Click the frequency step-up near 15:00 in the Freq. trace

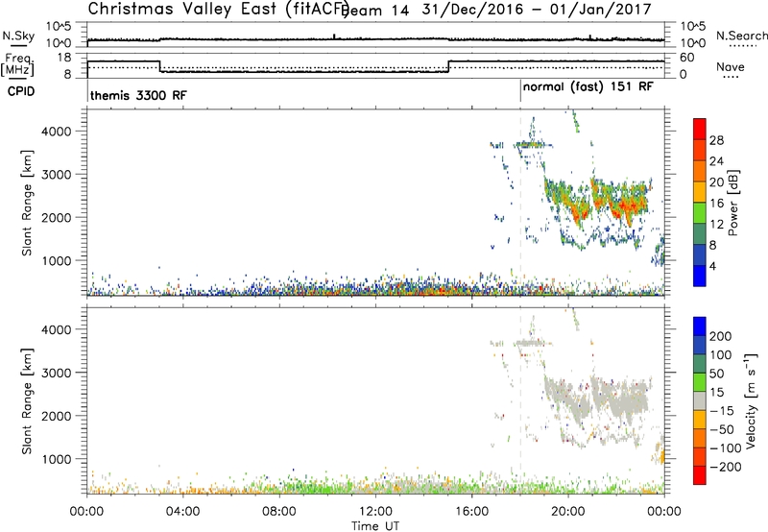point(448,66)
